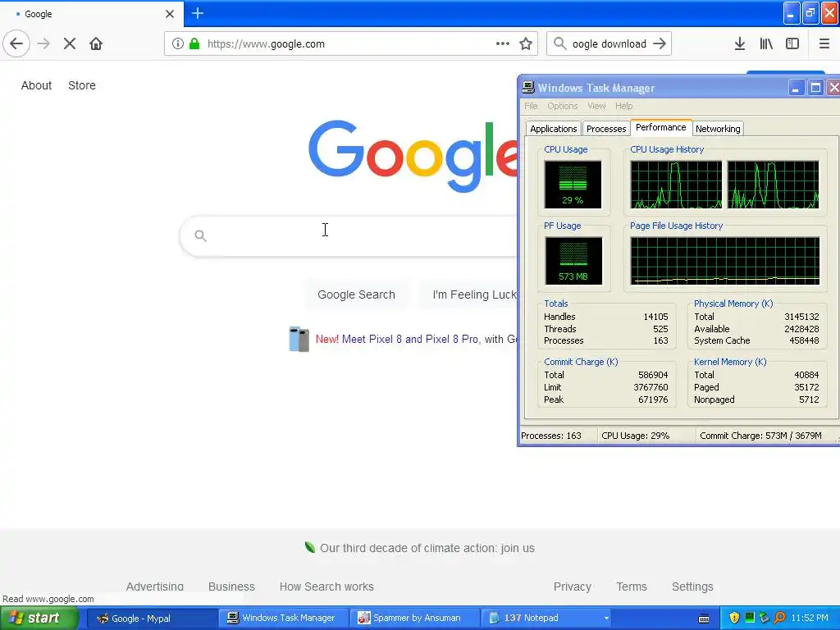The width and height of the screenshot is (840, 630).
Task: Click the Processes: 163 status bar entry
Action: click(551, 436)
